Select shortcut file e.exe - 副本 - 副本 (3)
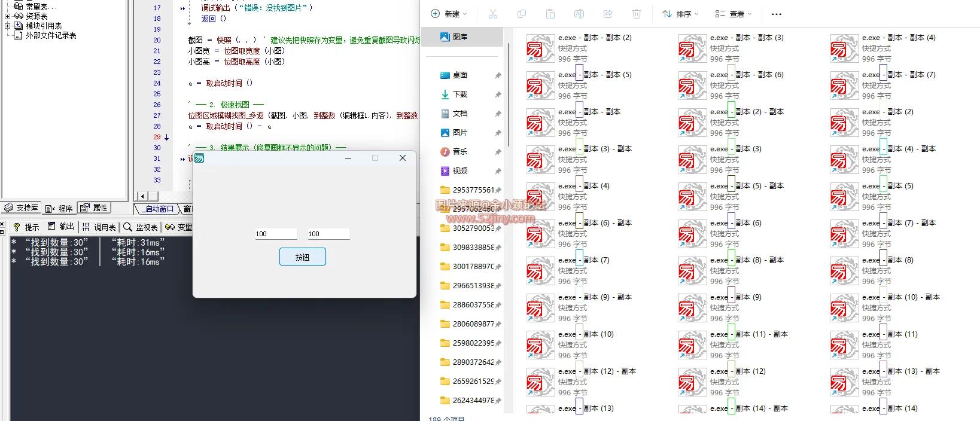980x421 pixels. point(731,48)
